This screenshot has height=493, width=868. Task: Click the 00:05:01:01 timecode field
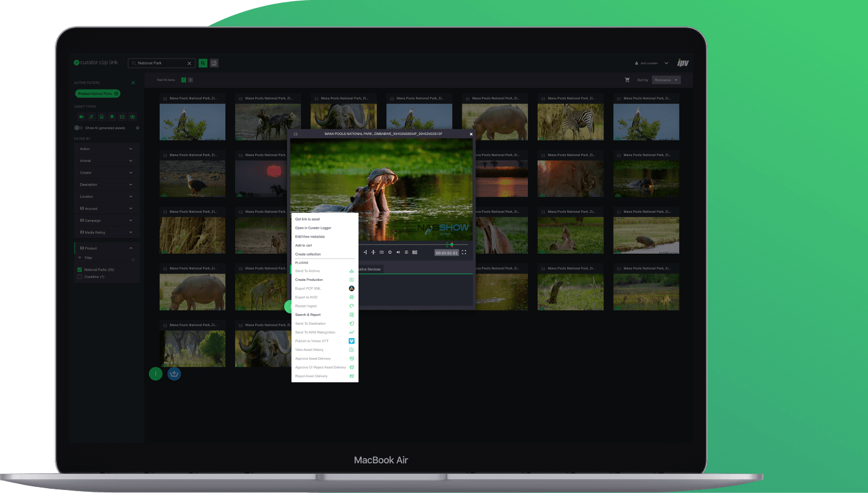pyautogui.click(x=447, y=253)
